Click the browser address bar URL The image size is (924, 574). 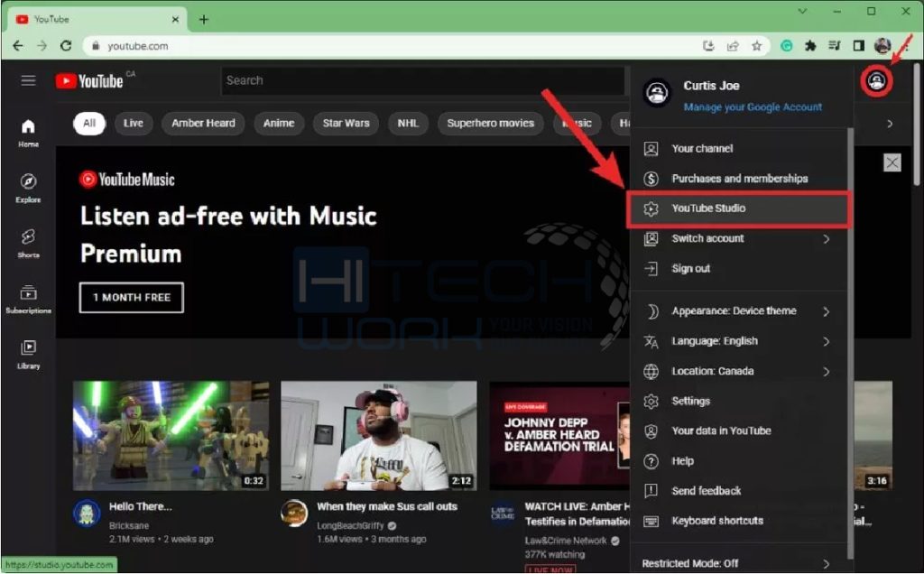pos(138,46)
